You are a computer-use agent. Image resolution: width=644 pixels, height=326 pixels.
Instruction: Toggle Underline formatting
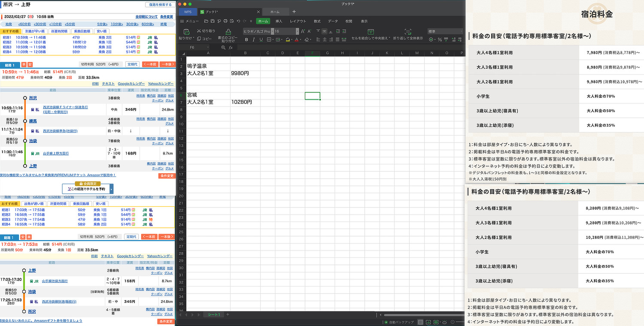[x=261, y=39]
